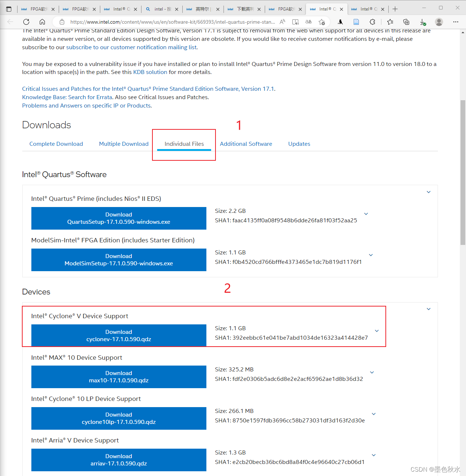Start Read aloud for the page
This screenshot has height=476, width=466.
(x=282, y=22)
